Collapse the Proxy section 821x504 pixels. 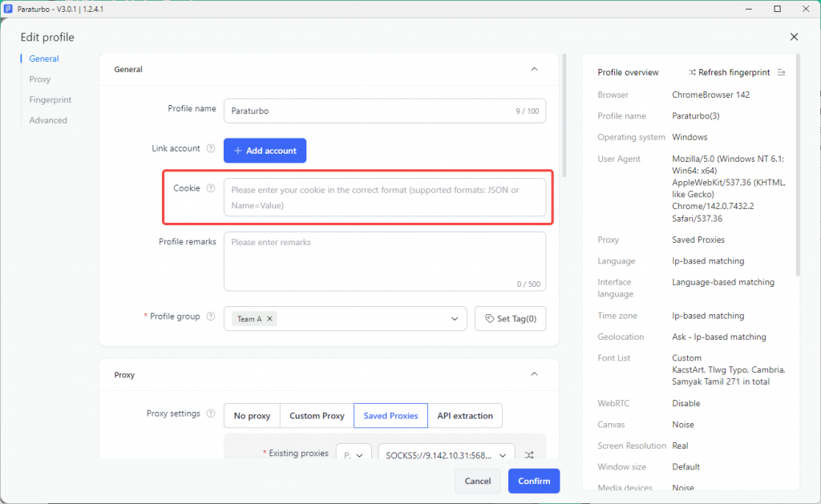[x=534, y=374]
